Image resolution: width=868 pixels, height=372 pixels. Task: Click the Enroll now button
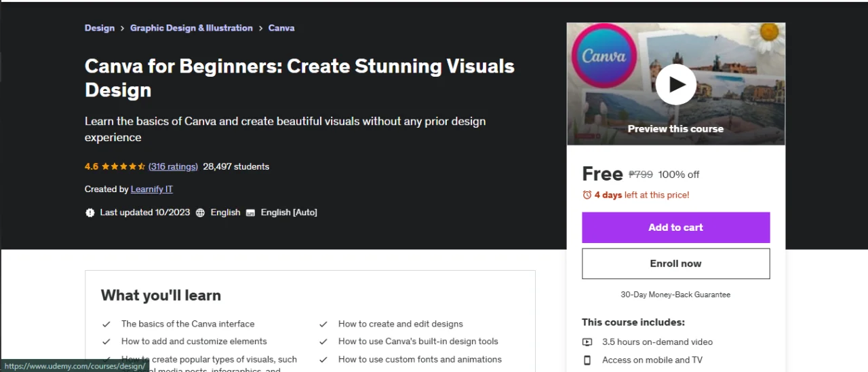click(x=676, y=263)
